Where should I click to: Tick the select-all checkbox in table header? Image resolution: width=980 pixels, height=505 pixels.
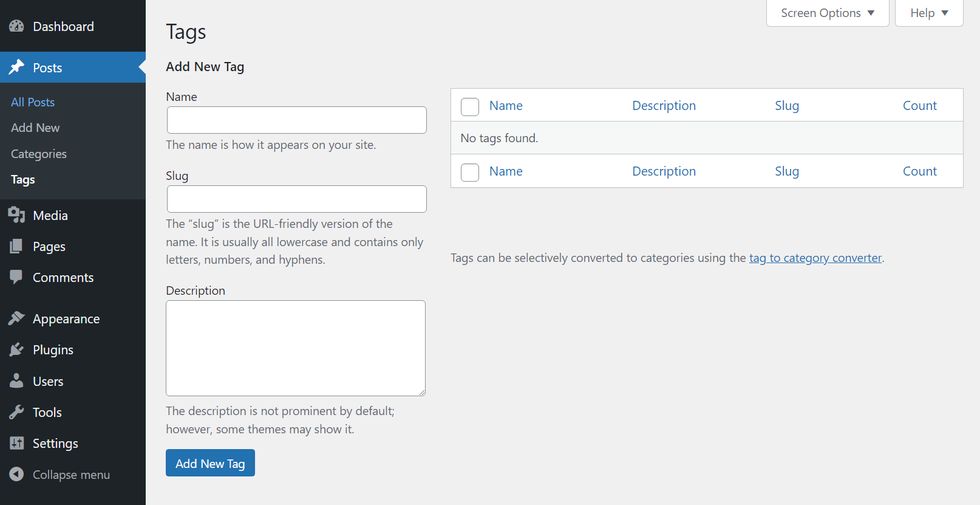[470, 106]
